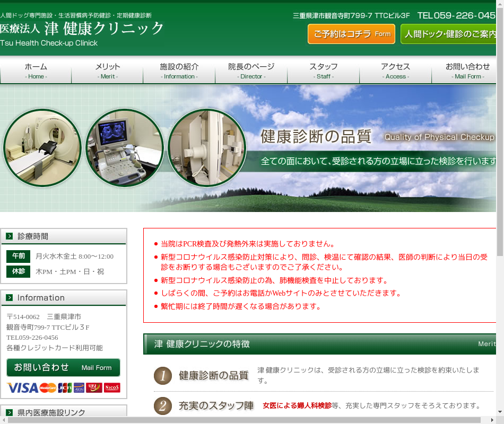This screenshot has width=504, height=424.
Task: Open 施設の紹介 Information page
Action: tap(179, 71)
